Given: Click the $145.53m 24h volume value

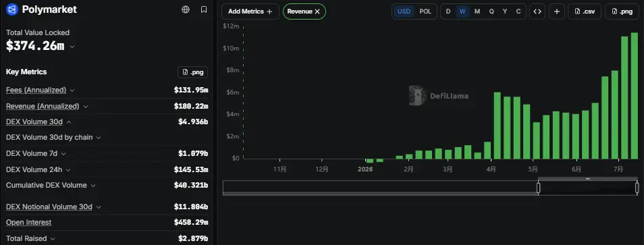Looking at the screenshot, I should point(191,169).
